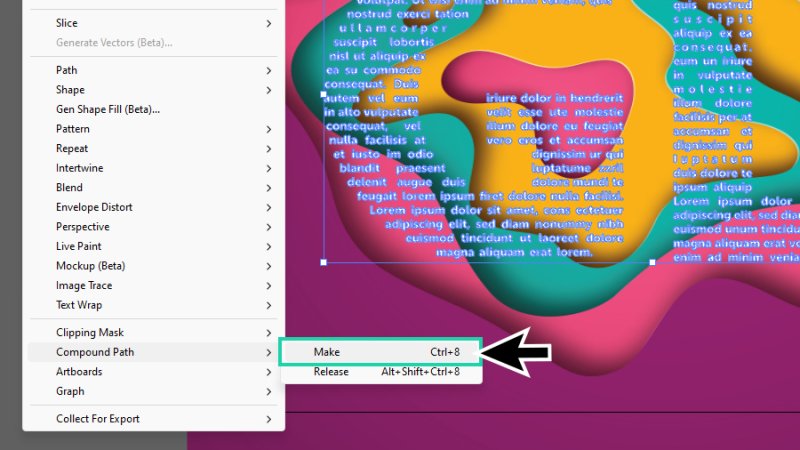Click bottom-right selection handle of text frame
The width and height of the screenshot is (800, 450).
click(x=653, y=262)
